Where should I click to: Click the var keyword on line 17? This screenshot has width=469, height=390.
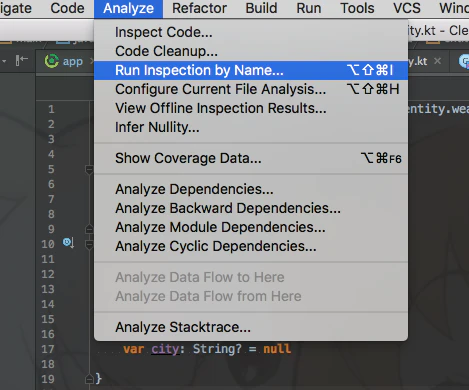pos(134,349)
